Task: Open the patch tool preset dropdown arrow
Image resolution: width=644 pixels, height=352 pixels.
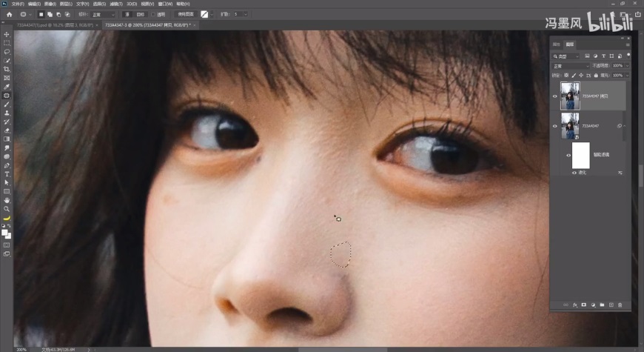Action: 30,14
